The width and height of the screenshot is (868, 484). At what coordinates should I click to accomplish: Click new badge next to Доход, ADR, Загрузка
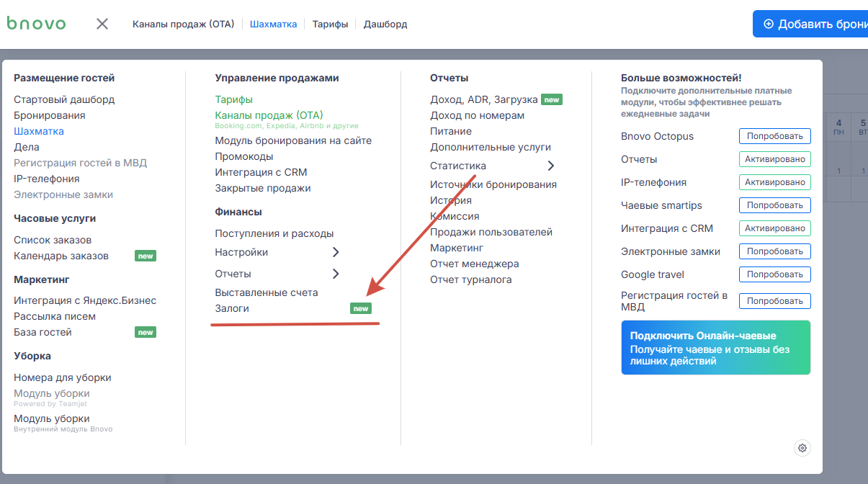pos(552,99)
